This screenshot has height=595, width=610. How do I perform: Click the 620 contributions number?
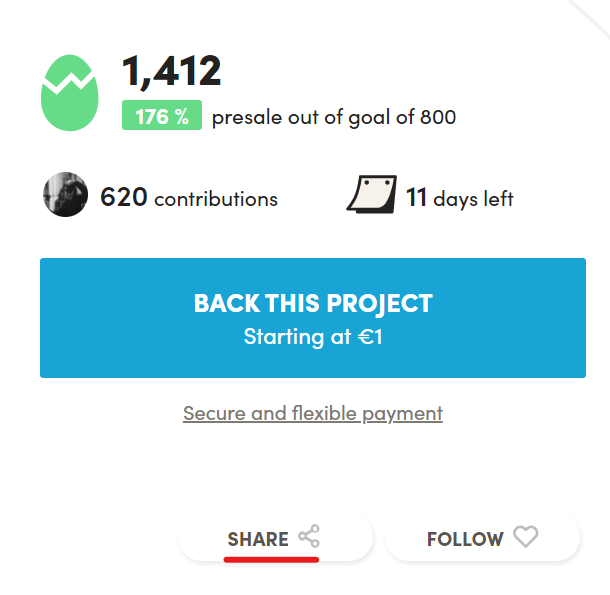click(x=124, y=197)
